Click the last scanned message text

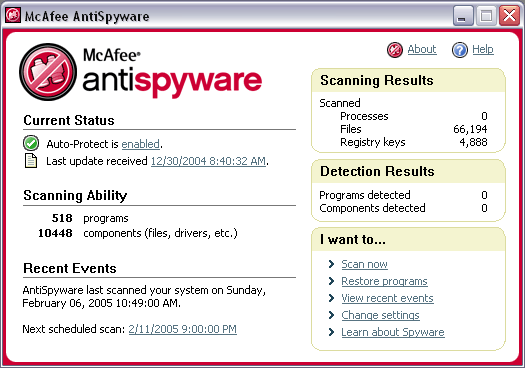[144, 297]
